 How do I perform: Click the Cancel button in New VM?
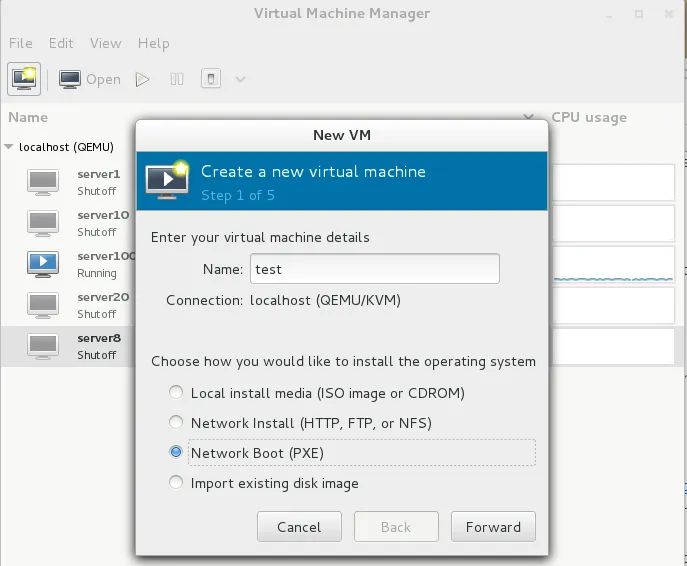[x=299, y=527]
